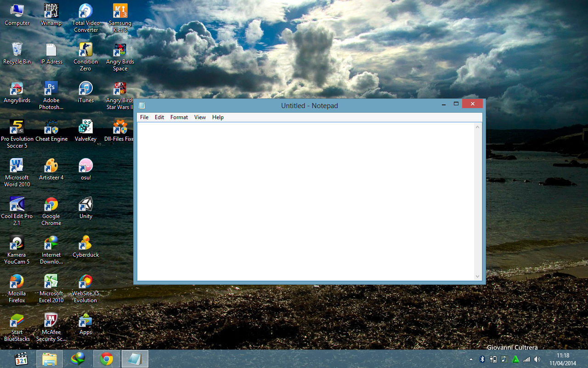
Task: Expand hidden icons in the system tray
Action: (x=470, y=359)
